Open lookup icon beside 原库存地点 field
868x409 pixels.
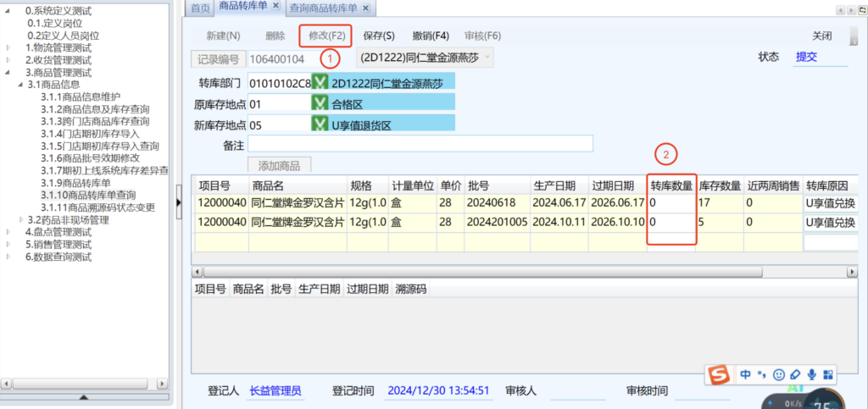tap(320, 102)
